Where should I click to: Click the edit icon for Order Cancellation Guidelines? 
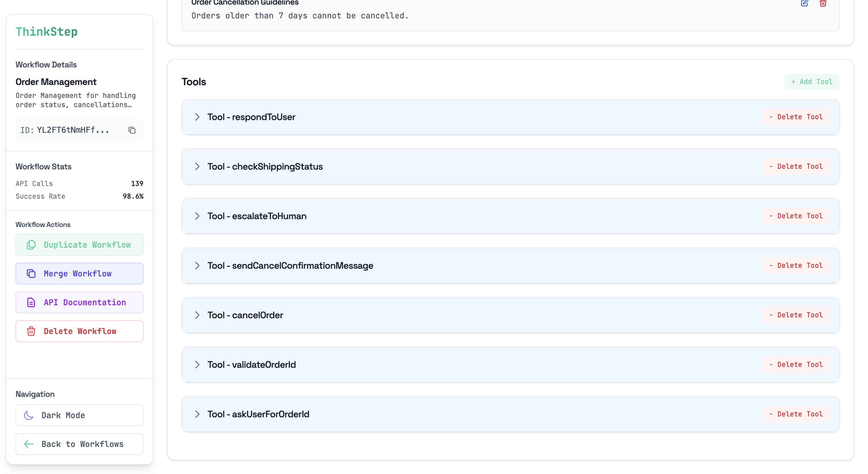804,3
